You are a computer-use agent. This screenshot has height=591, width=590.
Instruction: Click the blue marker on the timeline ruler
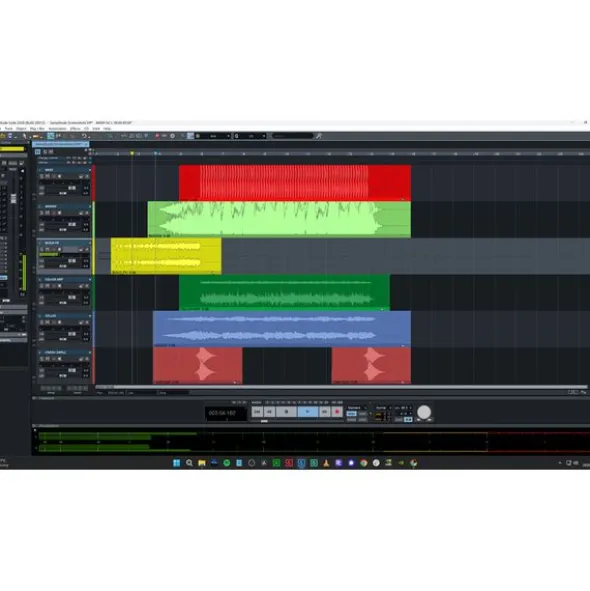pyautogui.click(x=155, y=153)
